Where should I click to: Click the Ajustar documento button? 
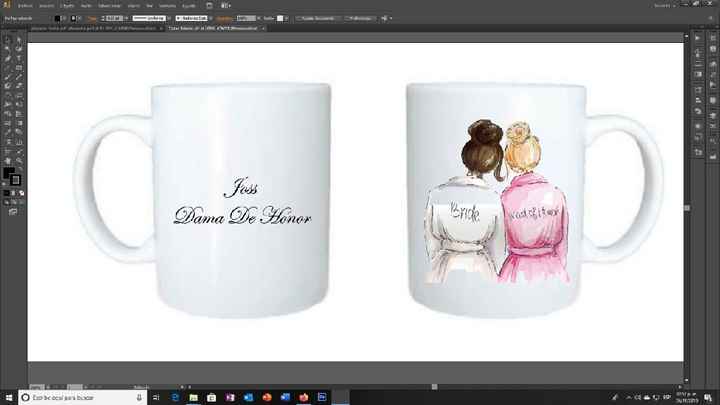click(x=318, y=18)
